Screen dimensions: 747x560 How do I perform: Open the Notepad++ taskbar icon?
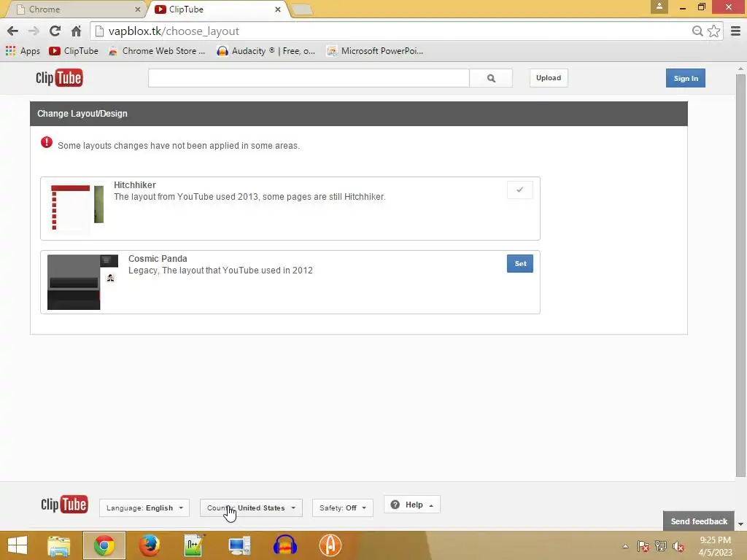(194, 545)
